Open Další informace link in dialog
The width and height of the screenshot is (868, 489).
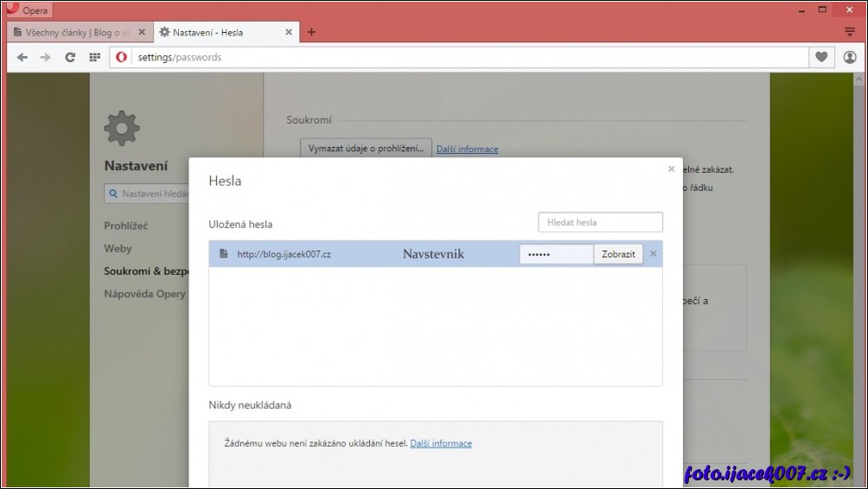(x=441, y=444)
